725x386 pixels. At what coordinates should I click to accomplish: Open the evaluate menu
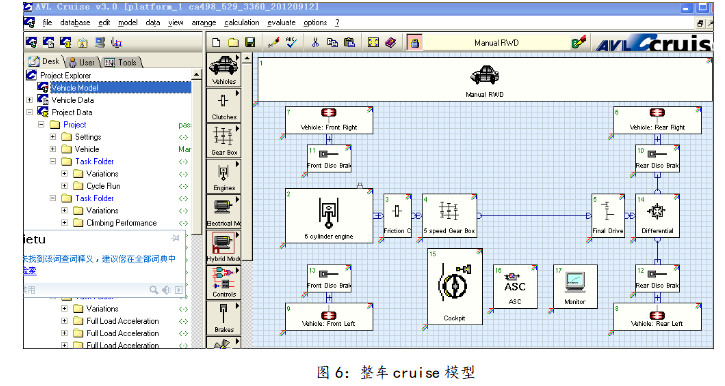click(x=281, y=22)
